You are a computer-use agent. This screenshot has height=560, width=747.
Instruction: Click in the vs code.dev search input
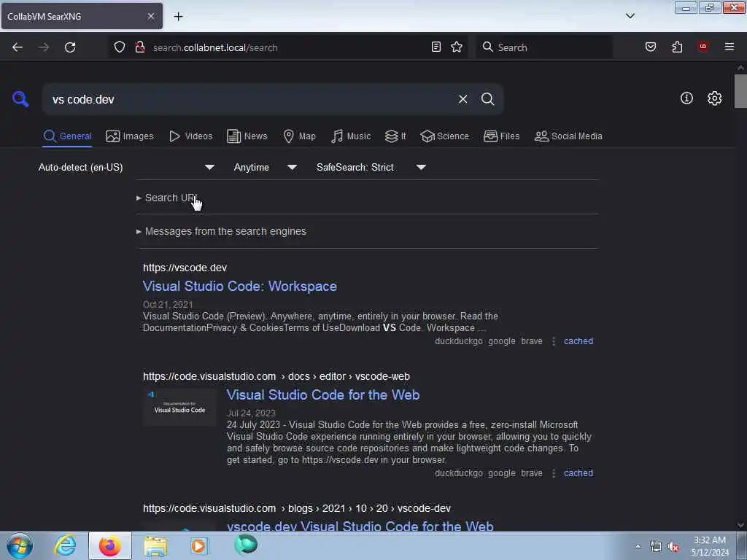pos(252,99)
